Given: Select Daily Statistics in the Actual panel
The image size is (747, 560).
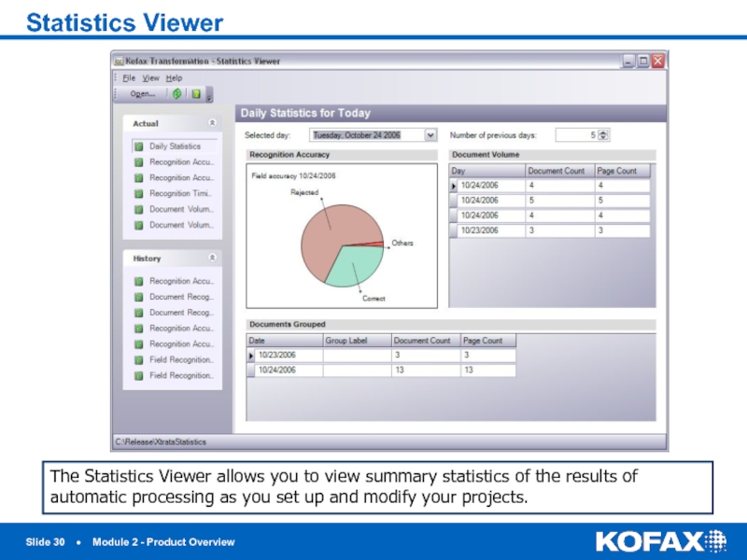Looking at the screenshot, I should 175,147.
